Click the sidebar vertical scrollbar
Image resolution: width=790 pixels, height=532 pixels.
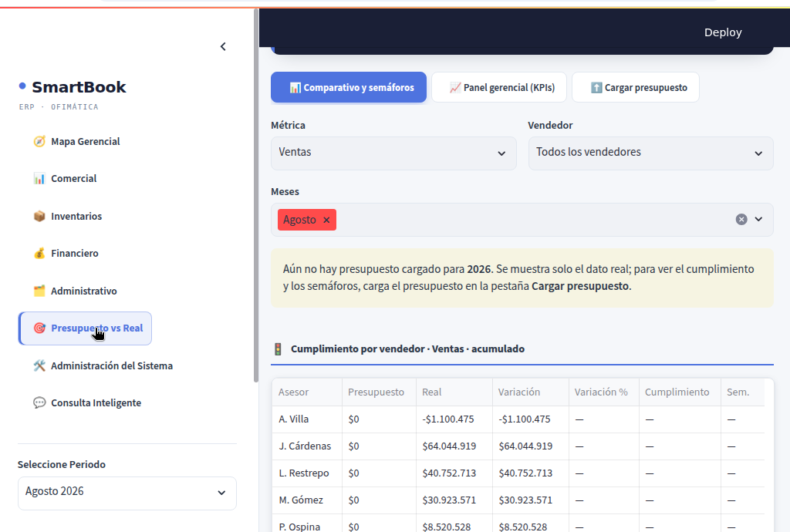coord(256,195)
